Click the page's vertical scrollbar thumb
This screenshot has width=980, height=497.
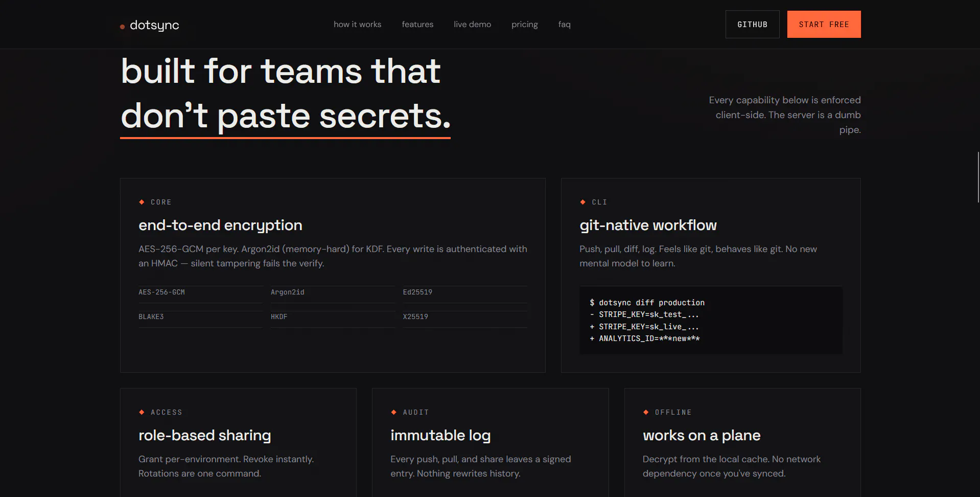tap(978, 177)
